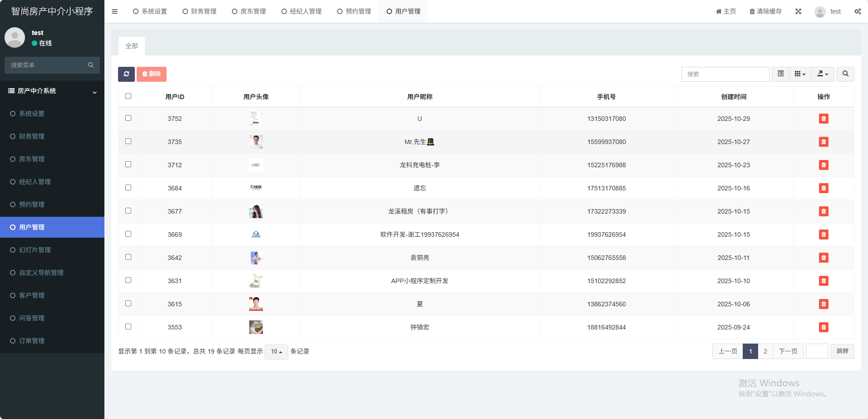Screen dimensions: 868x419
Task: Go to 下一页 in pagination
Action: (788, 351)
